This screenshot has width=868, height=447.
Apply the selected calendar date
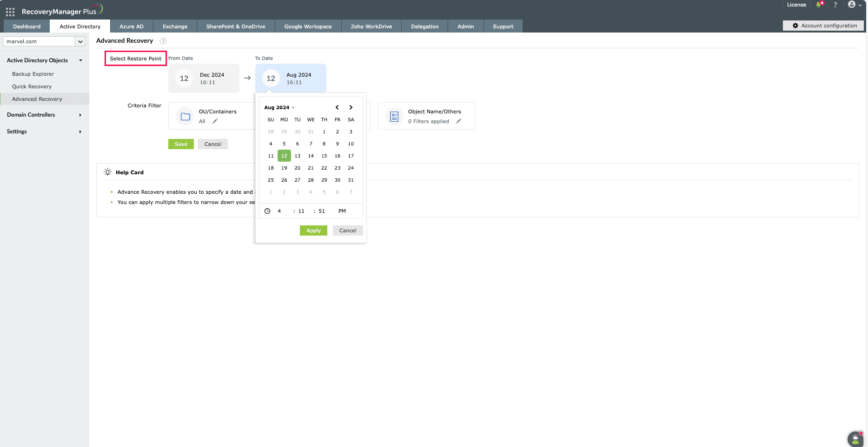pos(313,230)
